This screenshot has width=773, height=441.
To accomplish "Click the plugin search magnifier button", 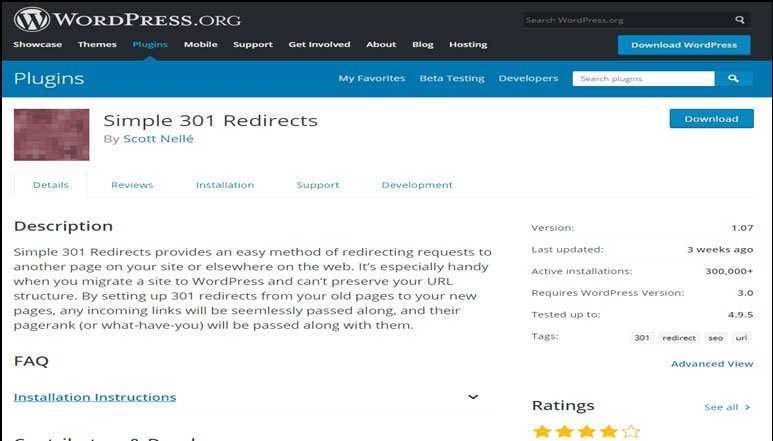I will click(x=734, y=78).
